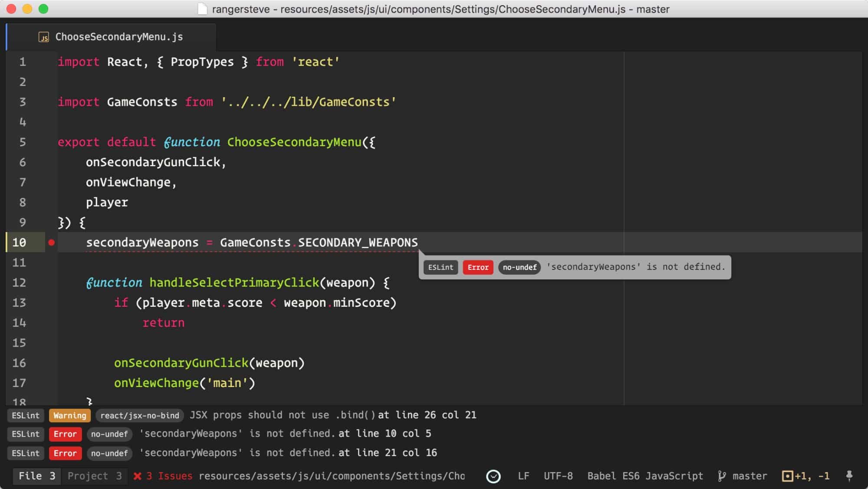Image resolution: width=868 pixels, height=489 pixels.
Task: Click the git branch icon beside master
Action: (x=721, y=476)
